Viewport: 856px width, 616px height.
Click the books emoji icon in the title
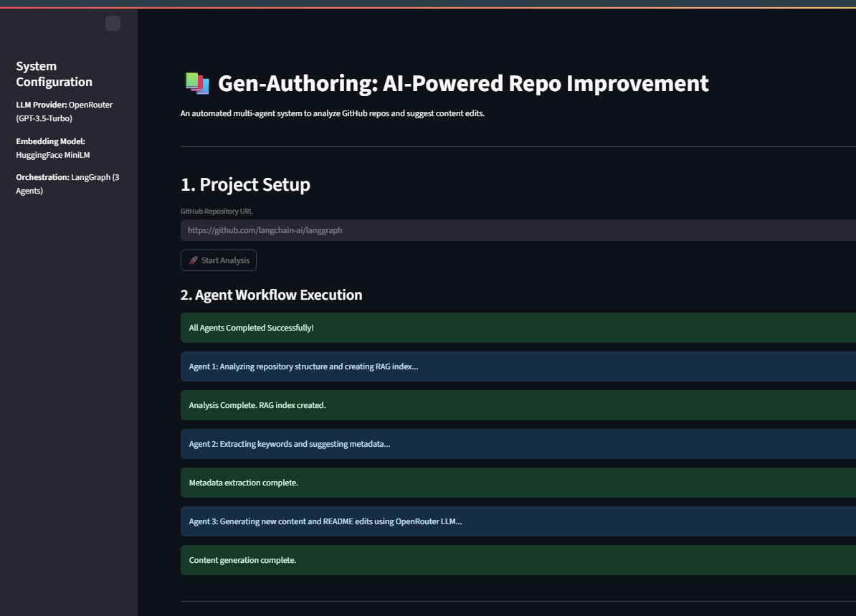pyautogui.click(x=196, y=84)
